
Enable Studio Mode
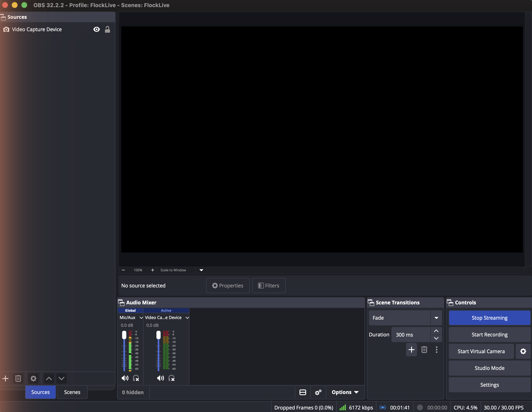[x=490, y=368]
